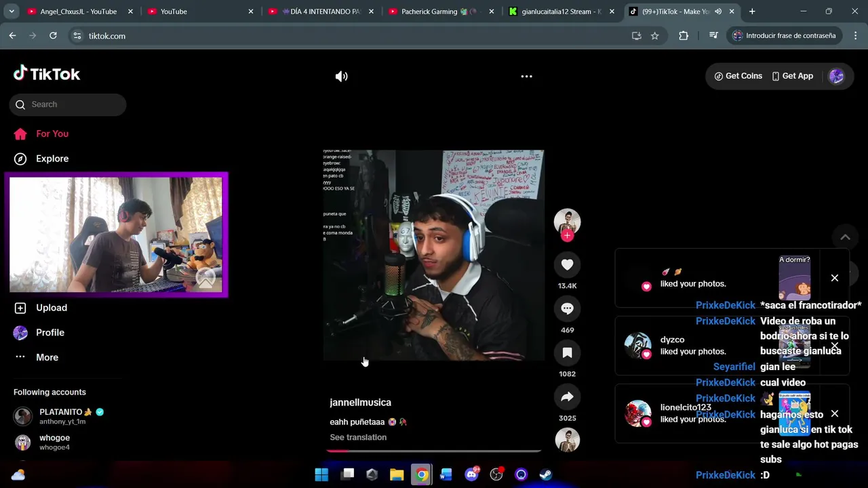Bookmark the video showing 1082 saves
Screen dimensions: 868x488
567,353
